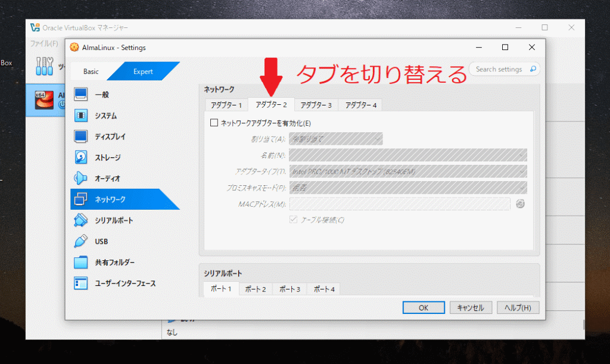Screen dimensions: 610x364
Task: Open the ファイル(F) menu in VirtualBox Manager
Action: (44, 43)
